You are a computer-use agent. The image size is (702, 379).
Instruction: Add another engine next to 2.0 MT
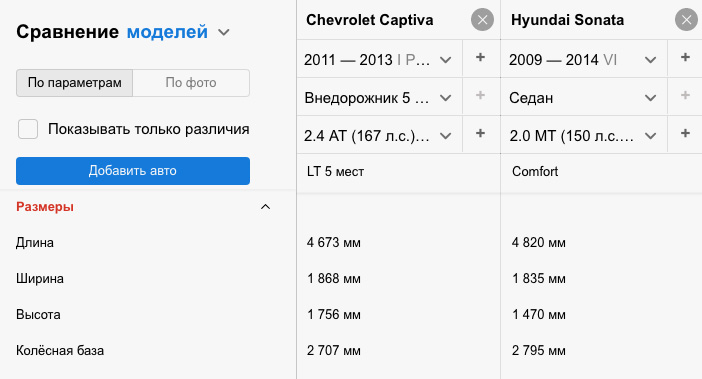tap(685, 133)
